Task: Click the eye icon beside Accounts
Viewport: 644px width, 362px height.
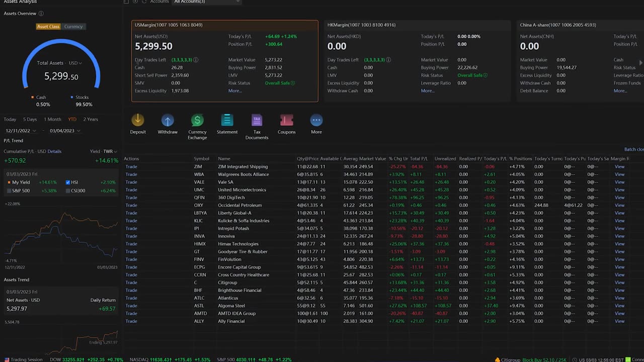Action: pos(135,2)
